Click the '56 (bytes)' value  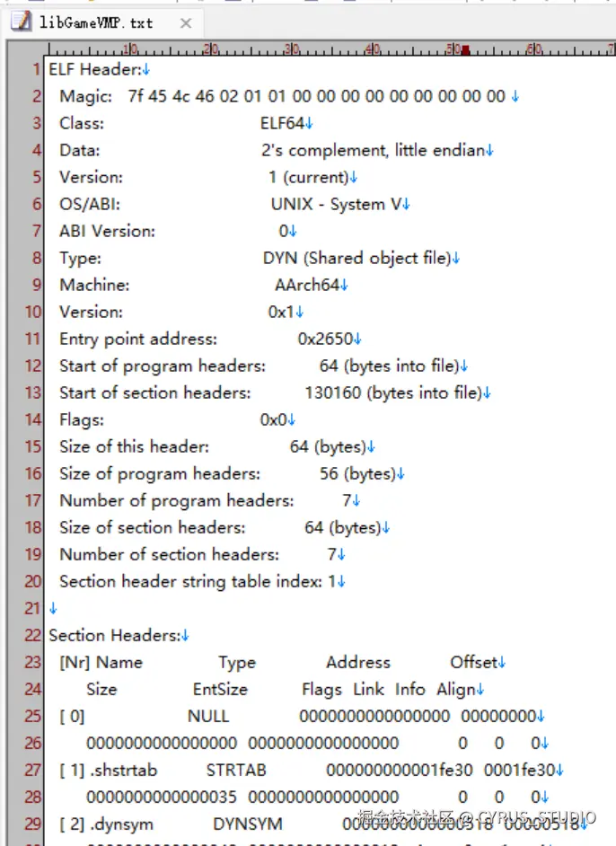point(357,473)
